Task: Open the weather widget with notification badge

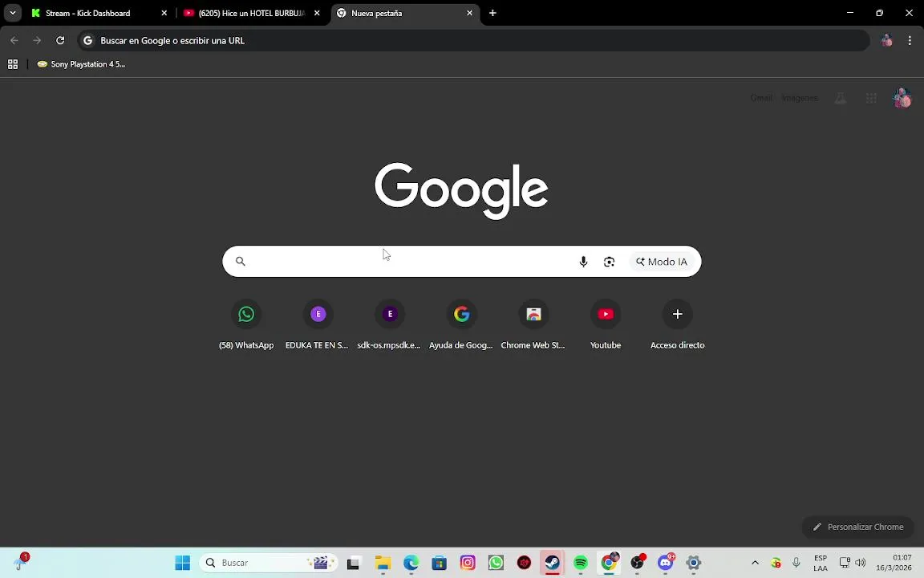Action: tap(21, 562)
